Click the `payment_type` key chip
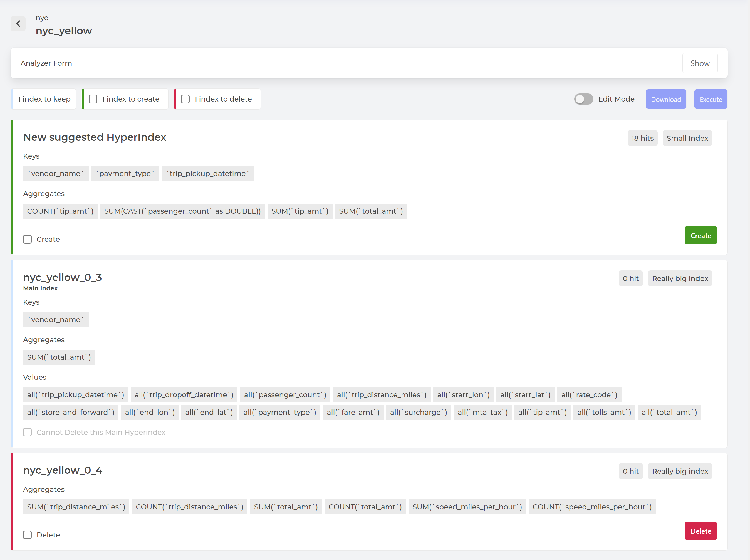This screenshot has height=560, width=750. tap(125, 174)
